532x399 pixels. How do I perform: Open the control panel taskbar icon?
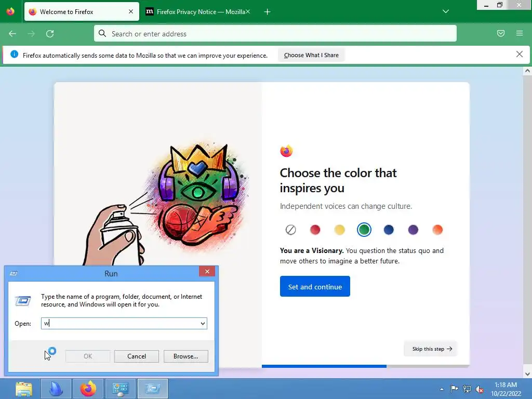121,389
